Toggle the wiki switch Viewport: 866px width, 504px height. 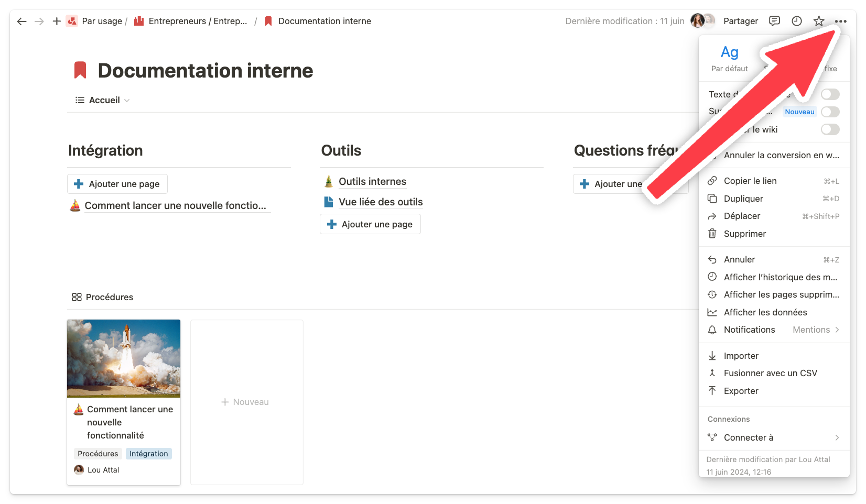(830, 129)
